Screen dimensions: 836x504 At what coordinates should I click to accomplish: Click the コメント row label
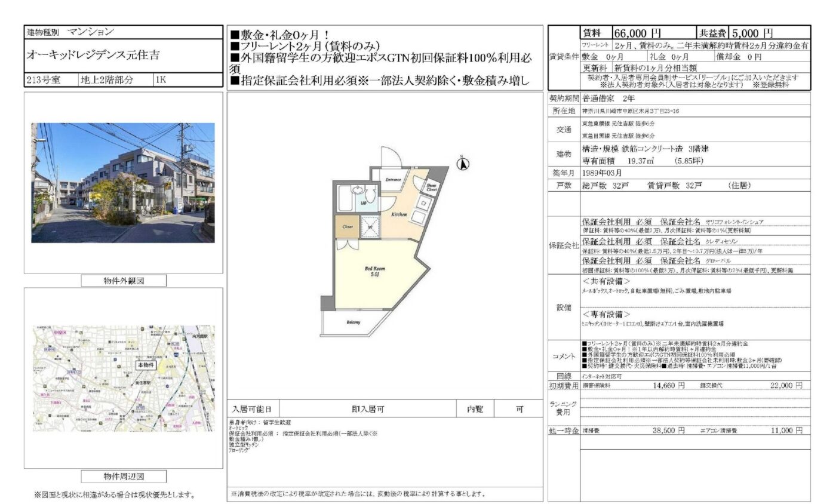click(x=564, y=356)
